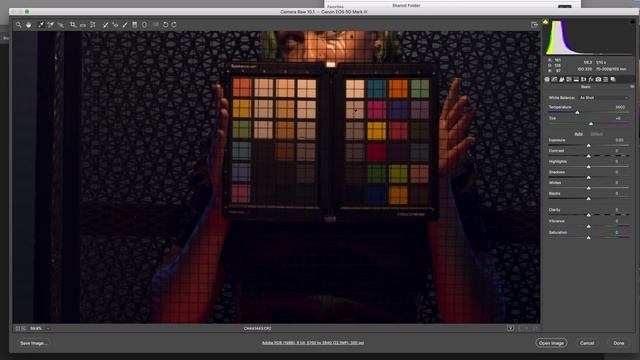Click the Vibrance slider handle
640x360 pixels.
589,226
